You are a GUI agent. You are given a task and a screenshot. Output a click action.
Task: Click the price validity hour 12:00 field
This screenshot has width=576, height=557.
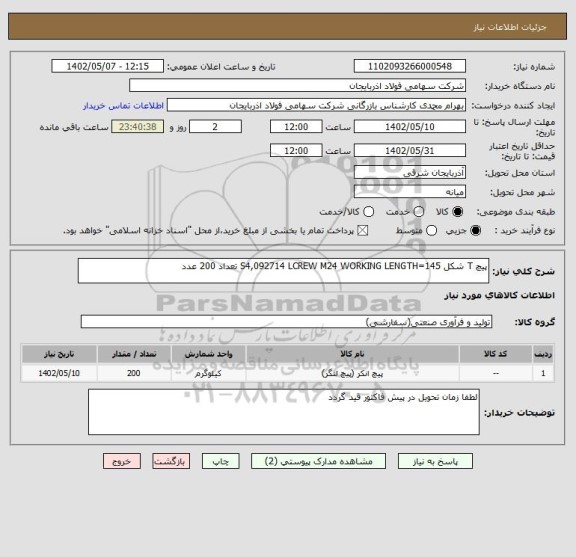click(296, 150)
